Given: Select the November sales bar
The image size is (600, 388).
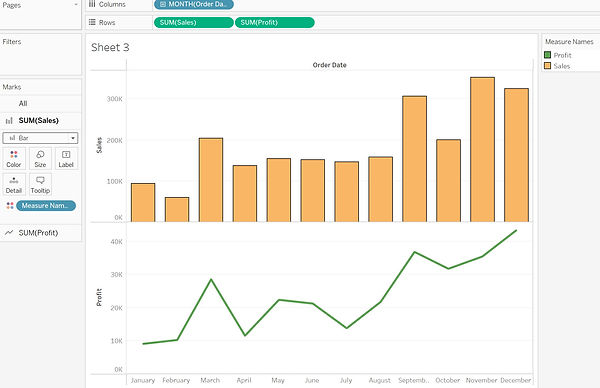Looking at the screenshot, I should (x=482, y=150).
